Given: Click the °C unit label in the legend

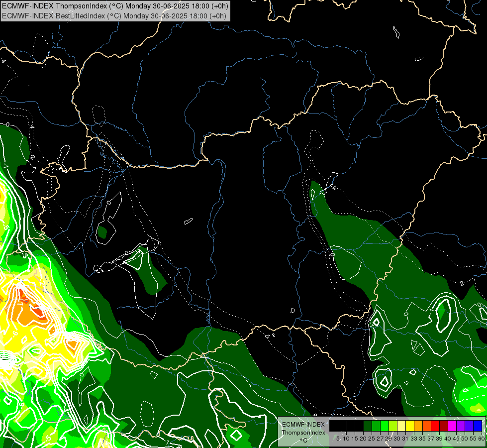Looking at the screenshot, I should point(304,441).
